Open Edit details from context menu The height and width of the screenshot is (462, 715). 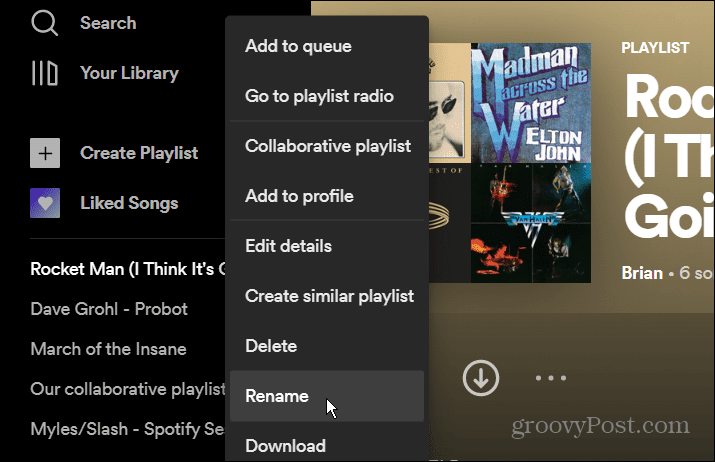(288, 246)
